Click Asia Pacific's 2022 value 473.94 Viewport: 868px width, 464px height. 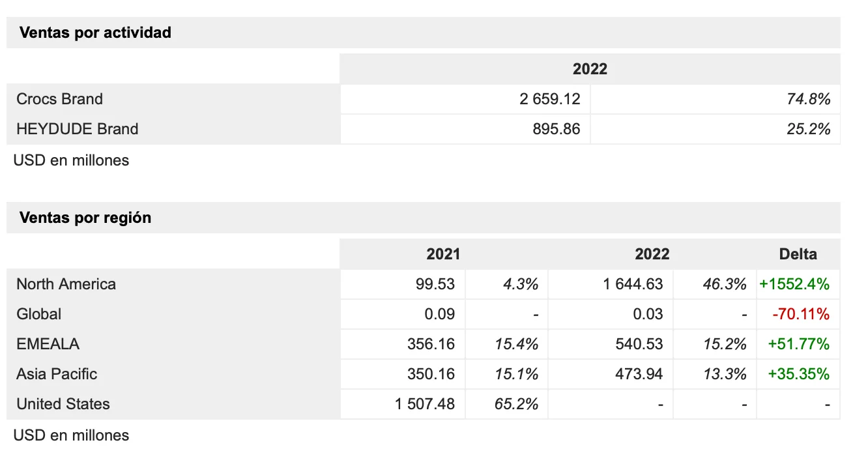pyautogui.click(x=639, y=374)
